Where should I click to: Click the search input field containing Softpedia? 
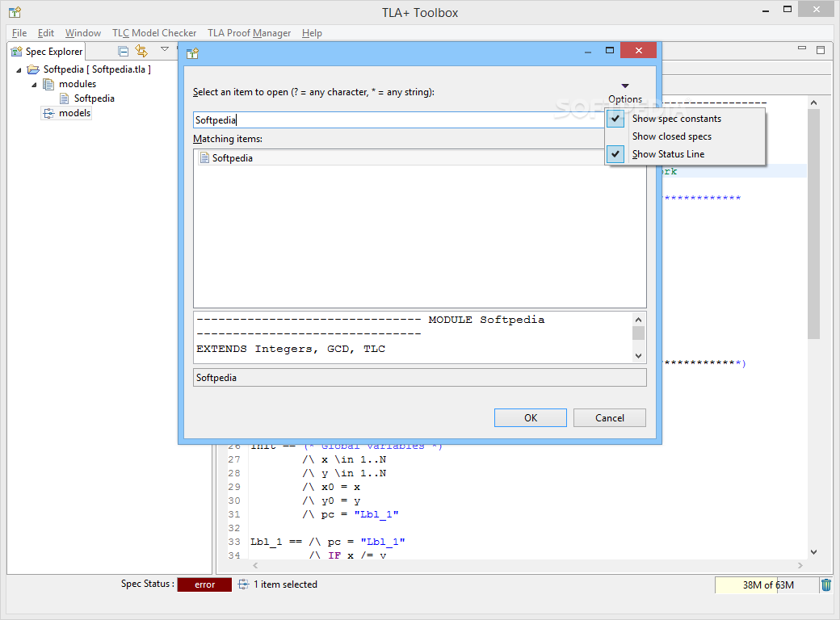click(x=398, y=120)
